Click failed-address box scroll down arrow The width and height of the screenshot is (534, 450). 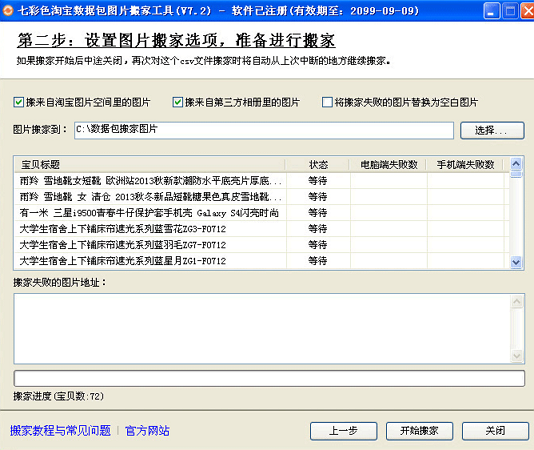click(x=517, y=356)
